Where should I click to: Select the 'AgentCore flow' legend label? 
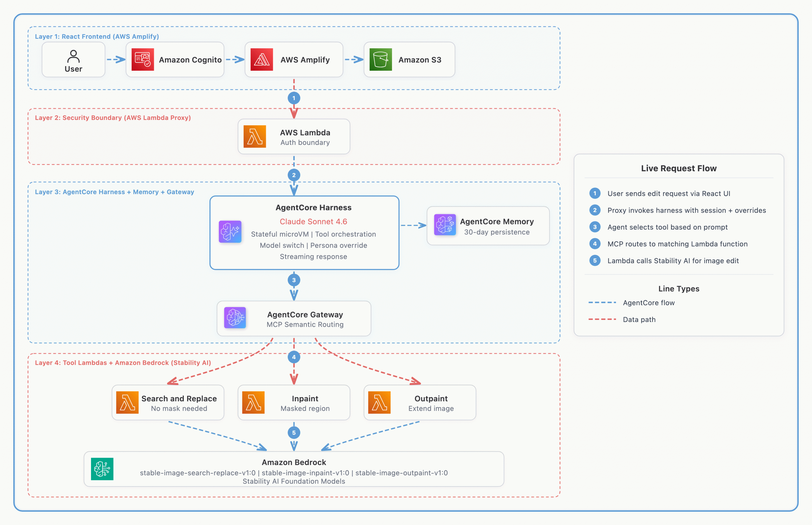(x=649, y=303)
